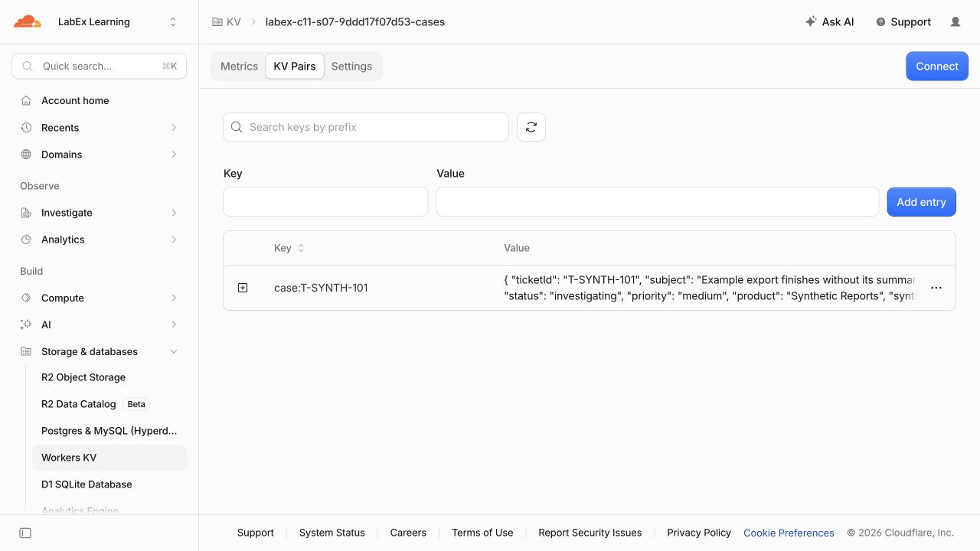Focus the Search keys by prefix field
The width and height of the screenshot is (980, 551).
pyautogui.click(x=366, y=127)
